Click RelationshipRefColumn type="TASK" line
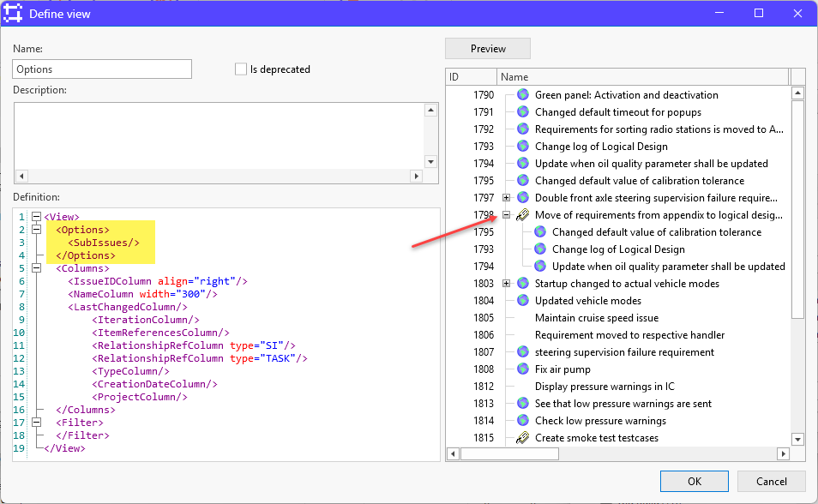Viewport: 818px width, 504px height. (200, 358)
